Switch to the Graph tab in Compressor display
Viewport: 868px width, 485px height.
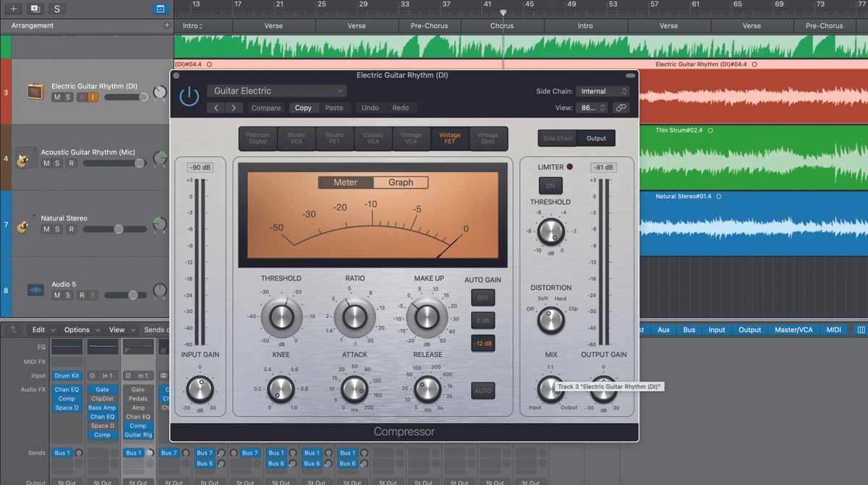tap(401, 182)
